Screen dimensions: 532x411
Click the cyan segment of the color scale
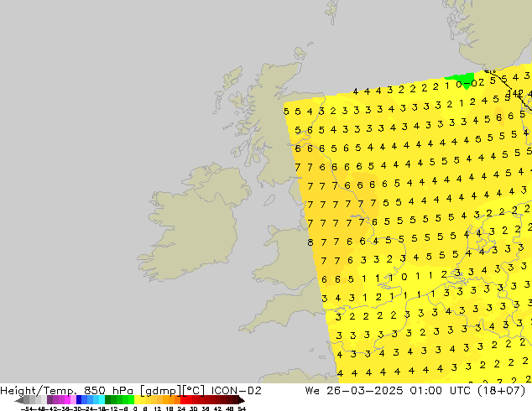pos(102,400)
